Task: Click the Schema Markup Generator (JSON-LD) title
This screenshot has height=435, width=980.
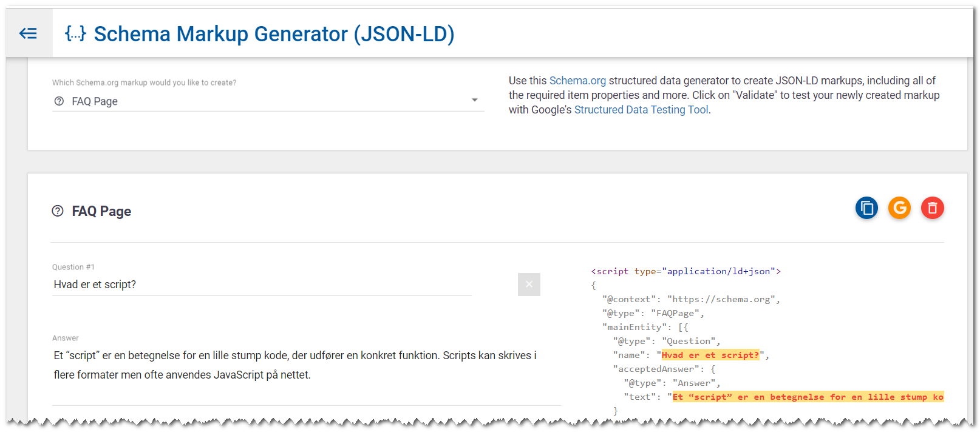Action: coord(274,34)
